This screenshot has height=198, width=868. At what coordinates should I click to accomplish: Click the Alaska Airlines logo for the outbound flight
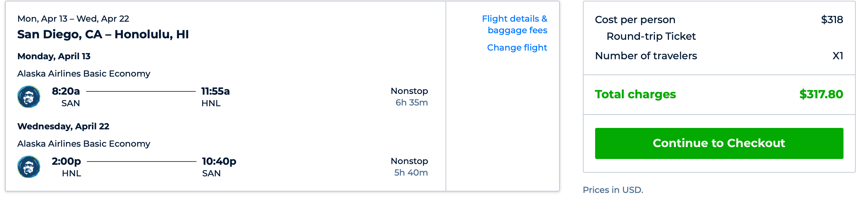click(x=28, y=96)
